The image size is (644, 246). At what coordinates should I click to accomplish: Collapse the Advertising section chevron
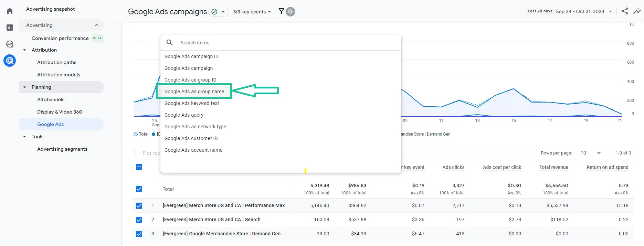[97, 25]
